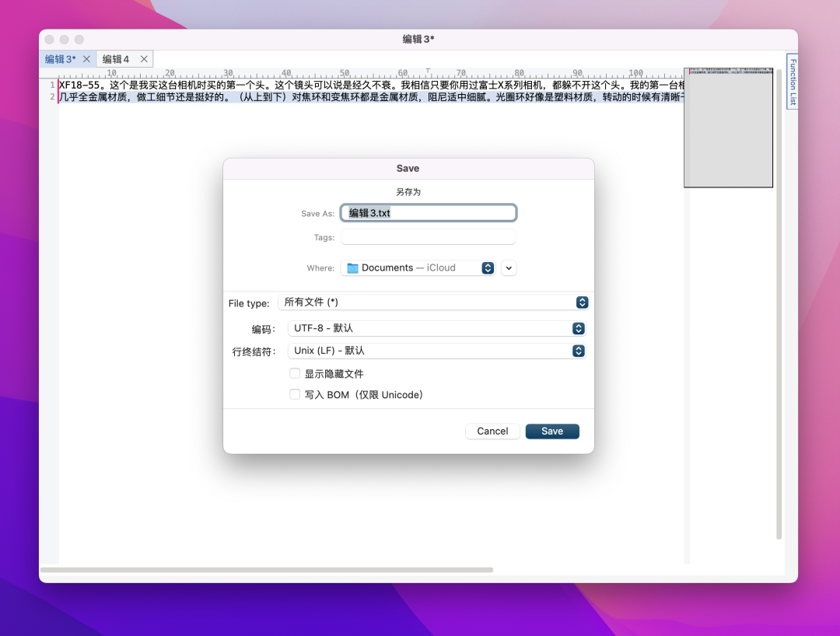This screenshot has width=840, height=636.
Task: Click the ruler mark labeled 50
Action: click(x=345, y=73)
